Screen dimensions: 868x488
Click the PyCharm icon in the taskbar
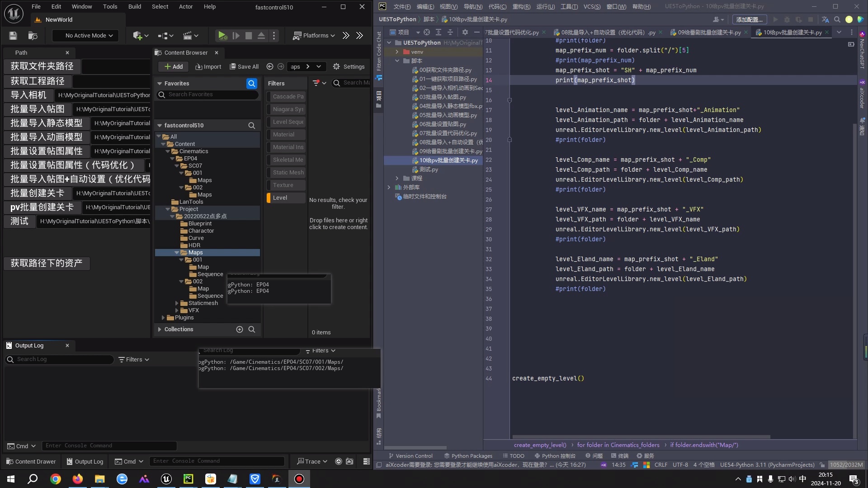point(188,479)
